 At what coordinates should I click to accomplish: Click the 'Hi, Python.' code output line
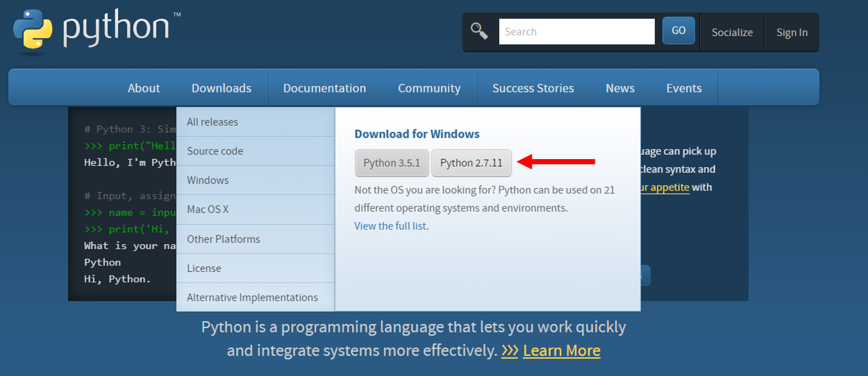pos(117,279)
